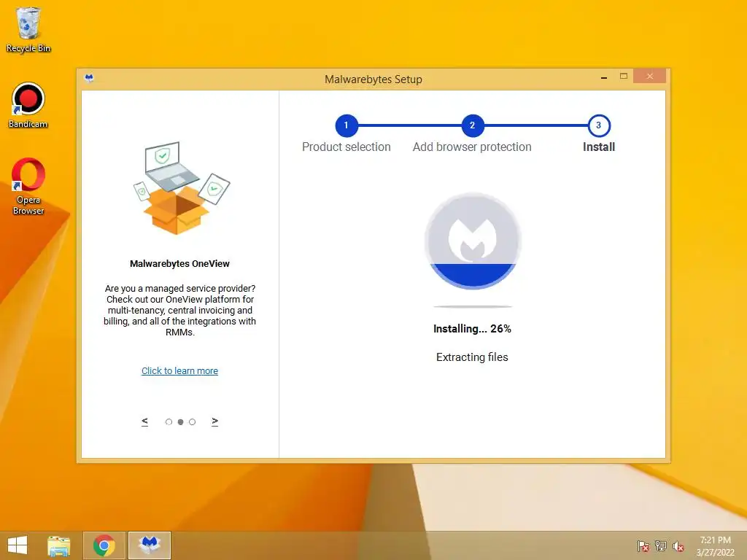Select the first carousel dot
This screenshot has width=747, height=560.
click(169, 422)
